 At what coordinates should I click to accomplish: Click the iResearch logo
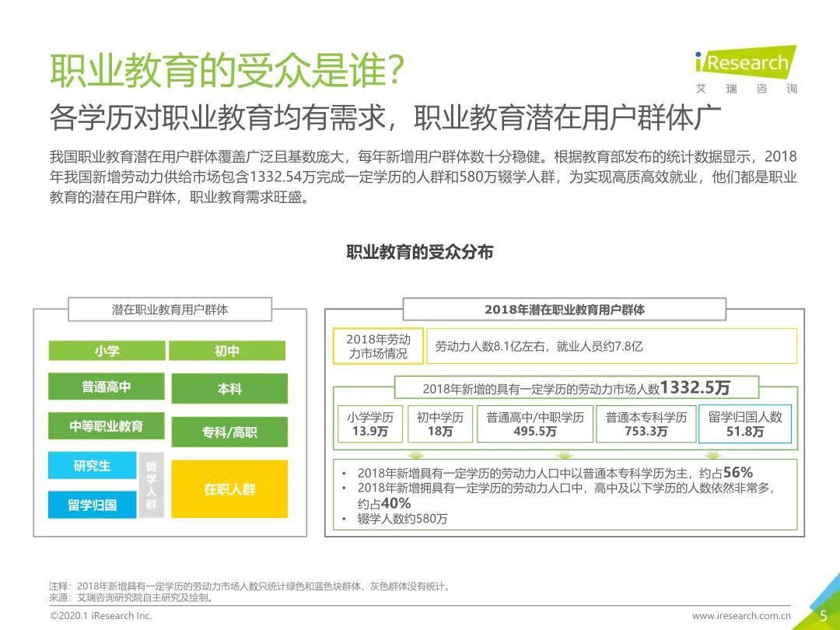click(747, 62)
